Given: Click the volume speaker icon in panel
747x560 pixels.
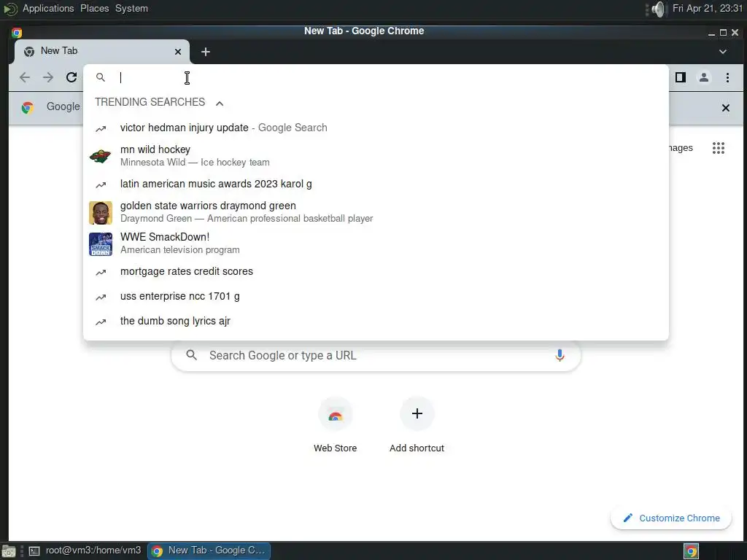Looking at the screenshot, I should pos(658,9).
